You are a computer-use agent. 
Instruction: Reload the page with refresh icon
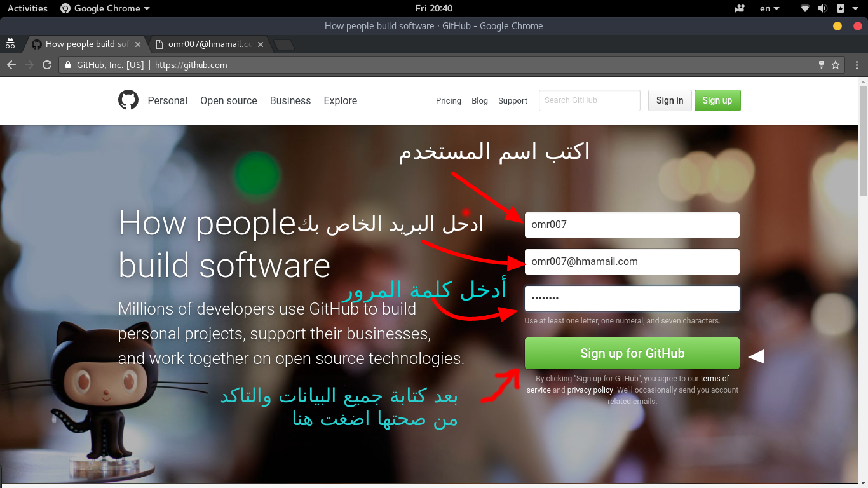point(46,65)
